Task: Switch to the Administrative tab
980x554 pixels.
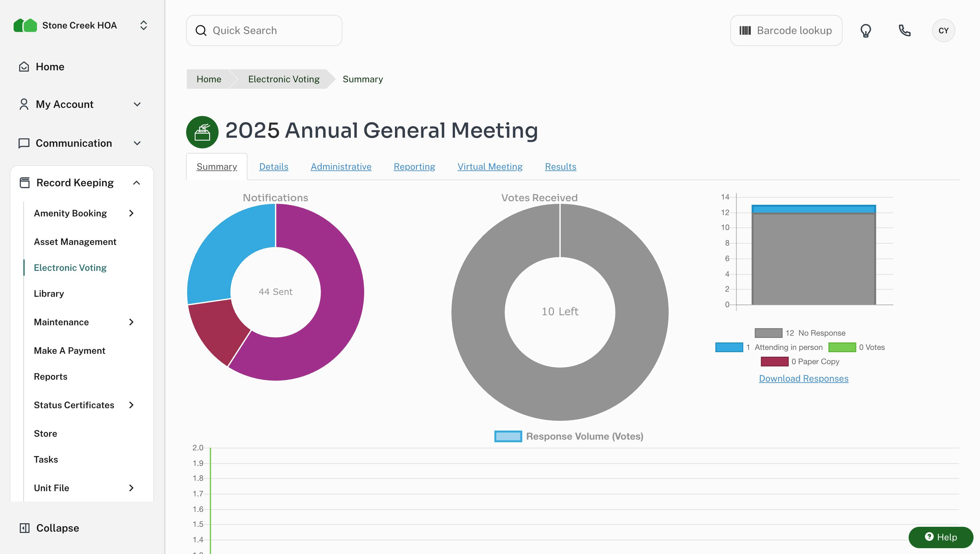Action: [341, 166]
